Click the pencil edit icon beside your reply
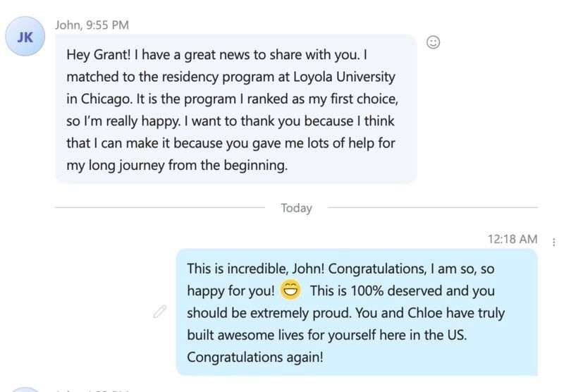The width and height of the screenshot is (564, 392). pos(160,312)
